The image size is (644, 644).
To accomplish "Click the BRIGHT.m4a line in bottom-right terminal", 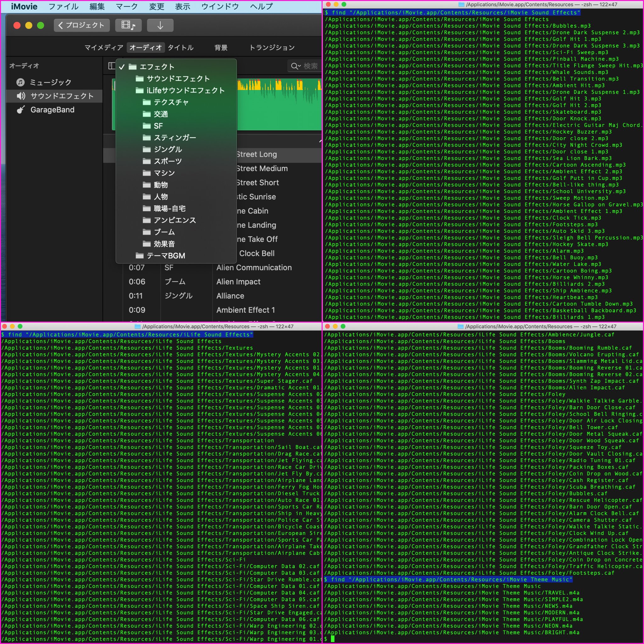I will 452,633.
